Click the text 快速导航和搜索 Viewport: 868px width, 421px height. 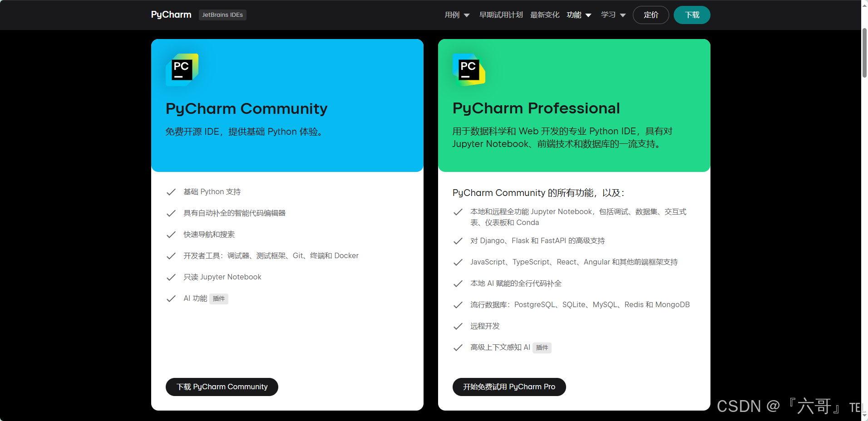(x=209, y=235)
